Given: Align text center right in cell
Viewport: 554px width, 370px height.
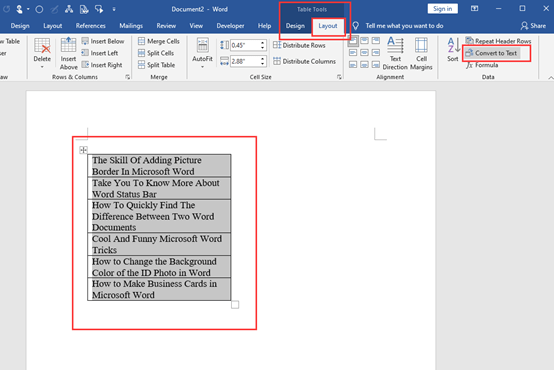Looking at the screenshot, I should (376, 53).
